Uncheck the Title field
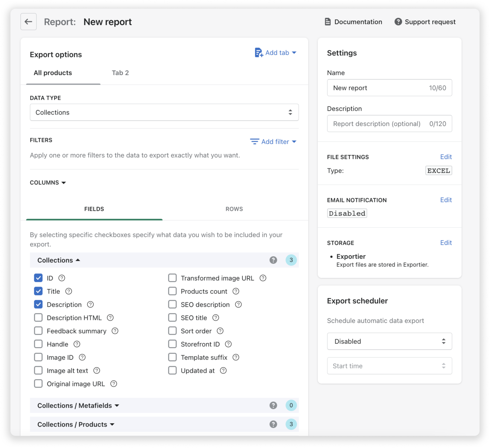This screenshot has width=490, height=448. [x=38, y=291]
